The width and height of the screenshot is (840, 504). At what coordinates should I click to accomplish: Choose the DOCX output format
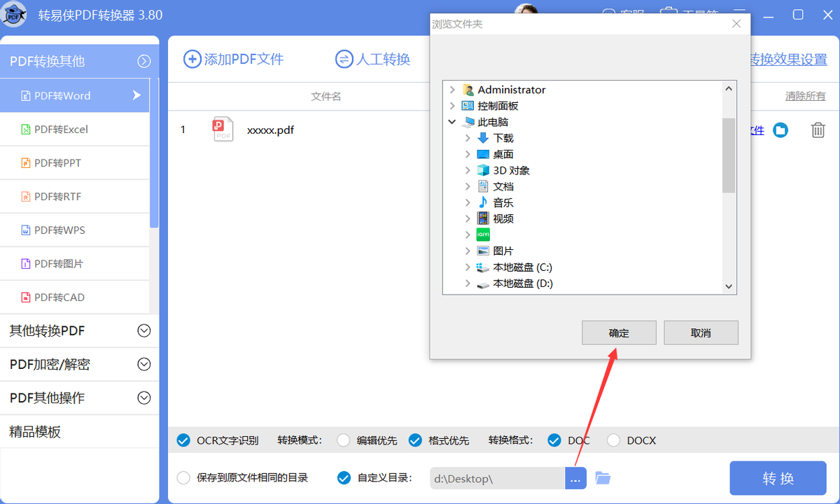pos(614,440)
